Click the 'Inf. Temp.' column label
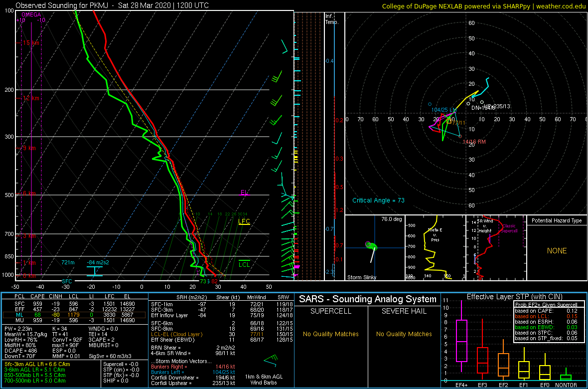Viewport: 588px width, 389px height. pyautogui.click(x=332, y=19)
